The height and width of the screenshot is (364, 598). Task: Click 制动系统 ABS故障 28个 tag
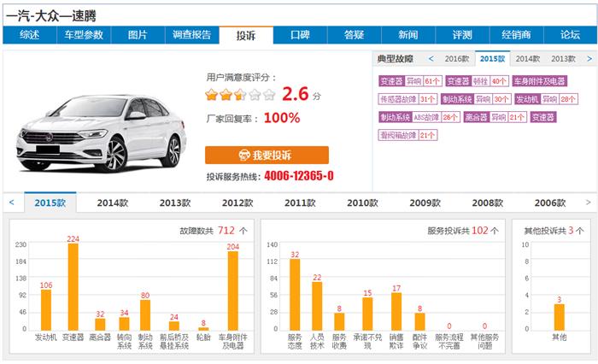click(x=419, y=117)
